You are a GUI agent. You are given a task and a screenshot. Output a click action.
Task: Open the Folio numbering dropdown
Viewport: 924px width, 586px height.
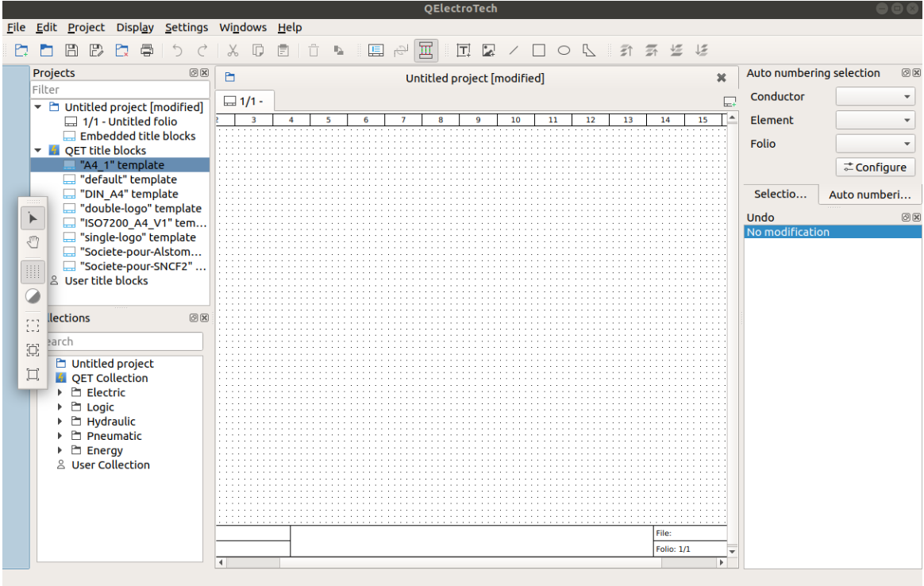[875, 143]
